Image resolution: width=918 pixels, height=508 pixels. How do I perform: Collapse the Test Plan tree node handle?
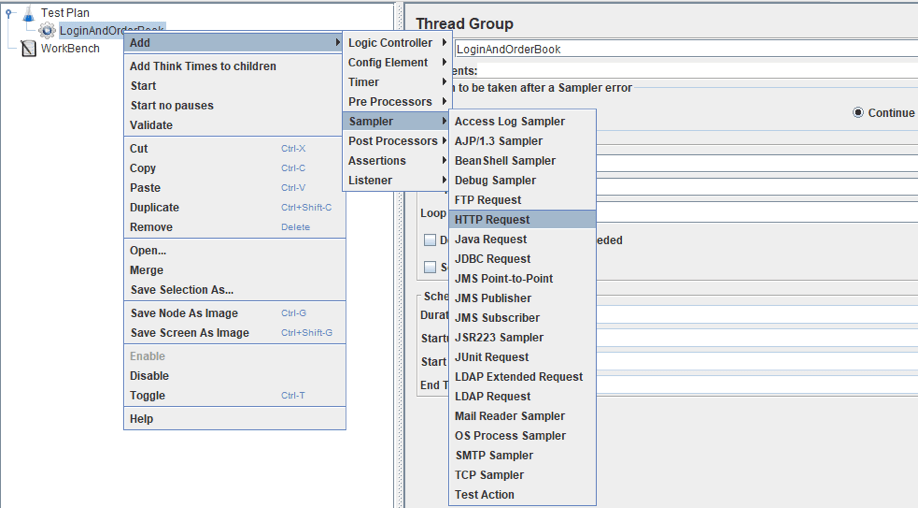click(8, 12)
